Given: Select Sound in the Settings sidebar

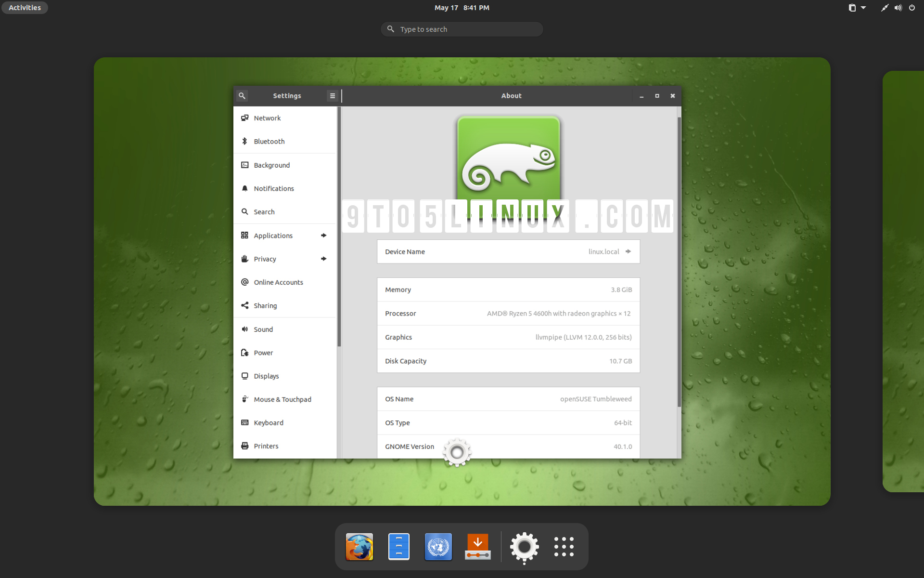Looking at the screenshot, I should coord(264,329).
